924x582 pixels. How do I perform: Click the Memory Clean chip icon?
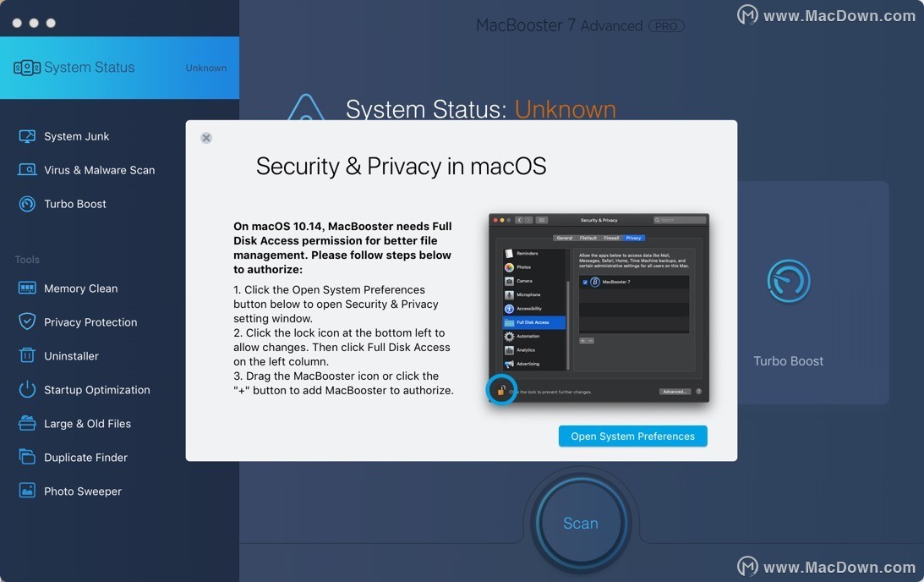point(27,288)
